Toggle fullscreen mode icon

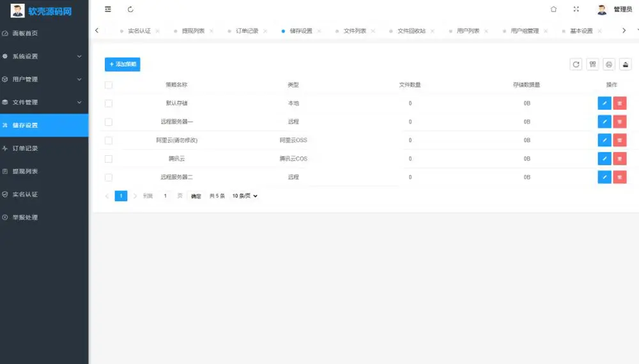click(x=576, y=9)
